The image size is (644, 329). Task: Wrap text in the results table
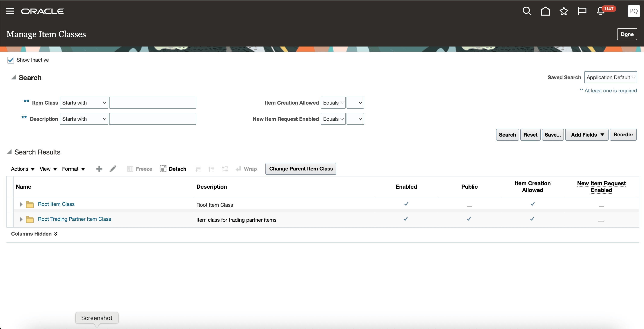point(246,169)
